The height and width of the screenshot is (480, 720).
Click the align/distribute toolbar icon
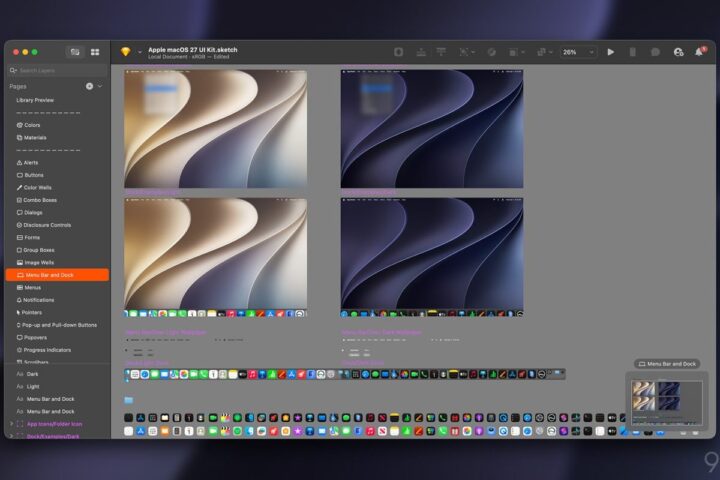click(x=421, y=52)
